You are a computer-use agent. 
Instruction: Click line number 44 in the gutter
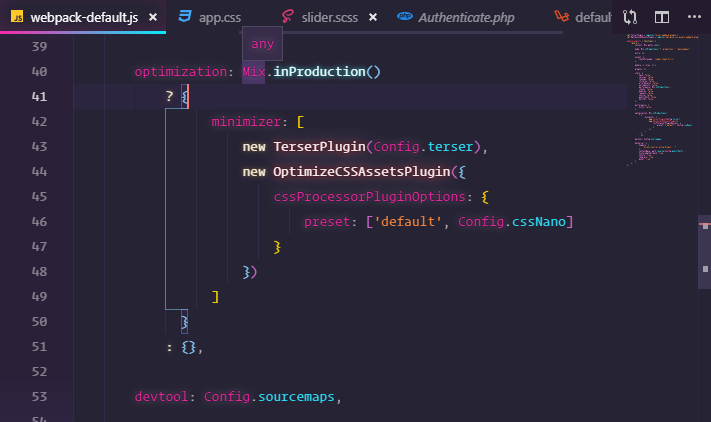pyautogui.click(x=39, y=171)
